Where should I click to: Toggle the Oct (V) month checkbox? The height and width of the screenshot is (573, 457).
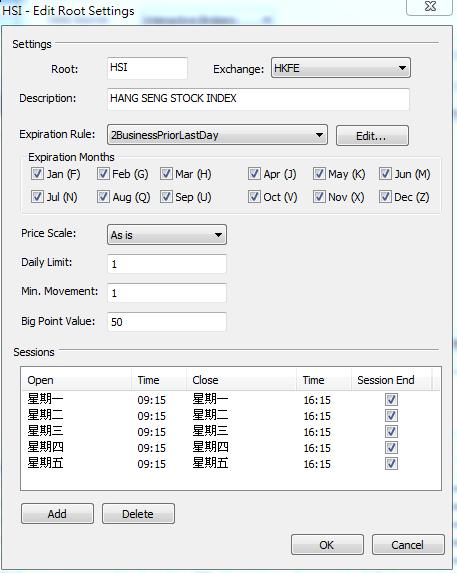(x=254, y=197)
